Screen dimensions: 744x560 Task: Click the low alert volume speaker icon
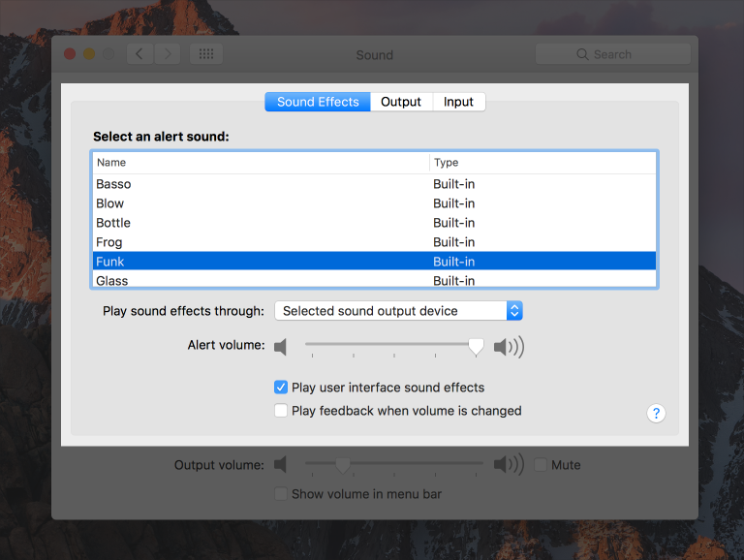[x=280, y=347]
